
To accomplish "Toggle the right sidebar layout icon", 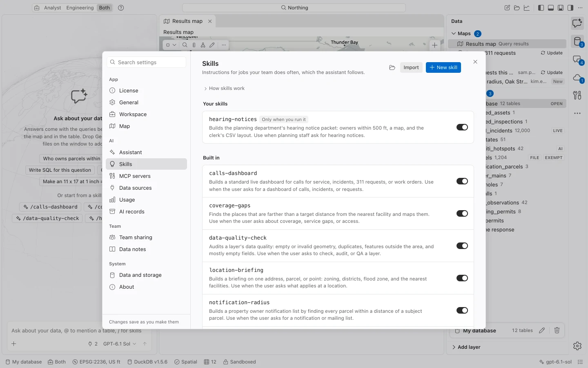I will (x=570, y=8).
